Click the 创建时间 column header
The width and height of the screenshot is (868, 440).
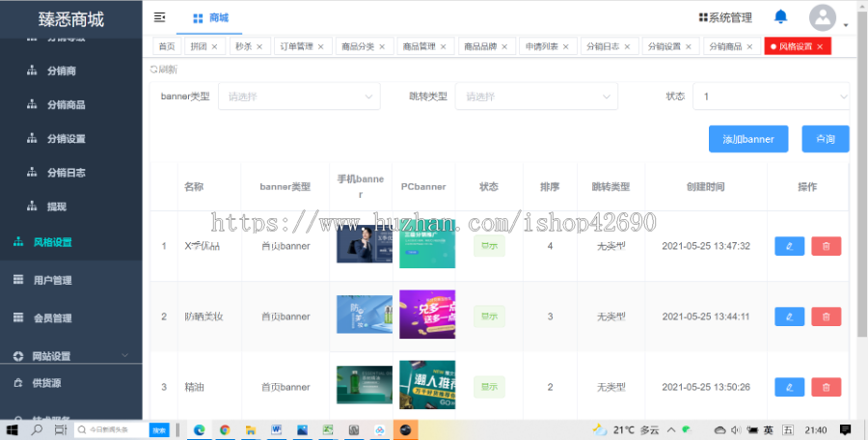coord(705,187)
